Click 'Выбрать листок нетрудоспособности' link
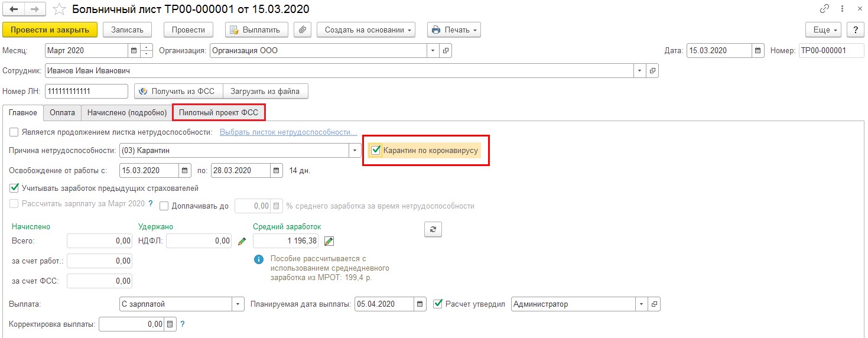868x338 pixels. [288, 132]
